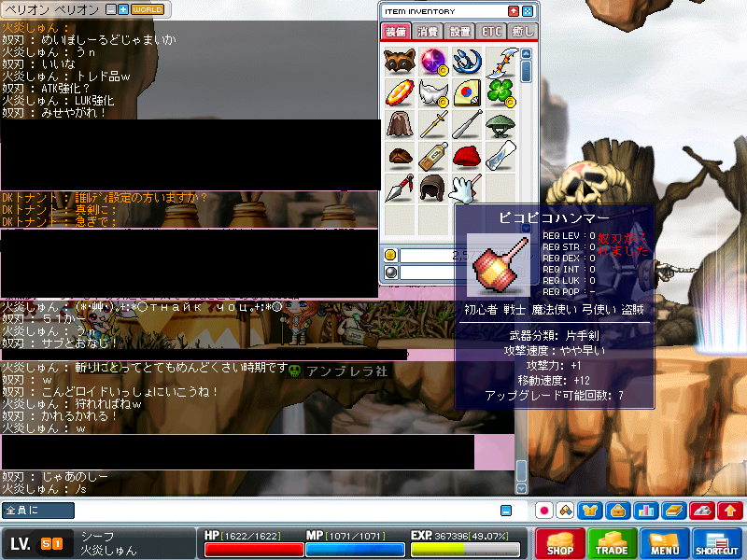747x560 pixels.
Task: Select the brown leather helmet item
Action: (x=432, y=188)
